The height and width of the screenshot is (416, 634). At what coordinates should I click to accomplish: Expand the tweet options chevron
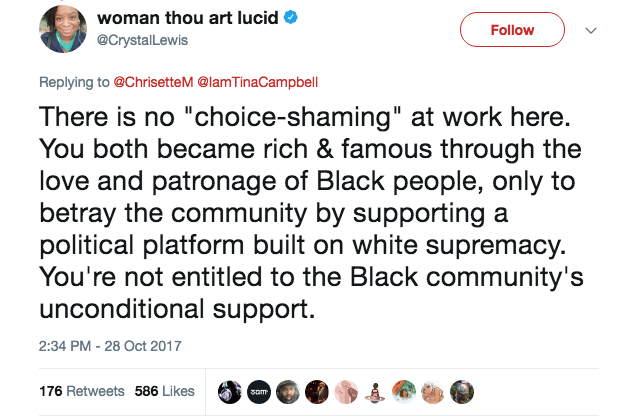tap(590, 31)
